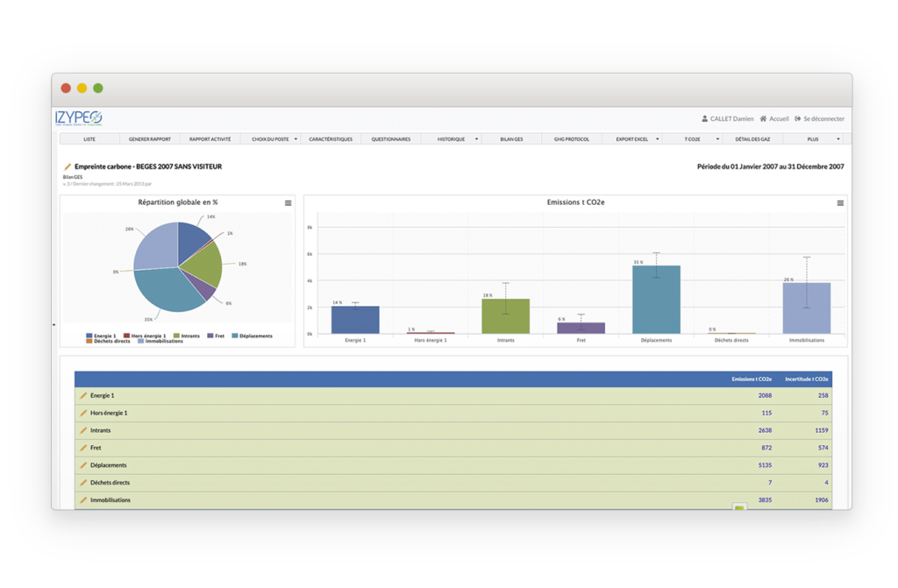The width and height of the screenshot is (898, 588).
Task: Click the Immobilisations row label in table
Action: 110,500
